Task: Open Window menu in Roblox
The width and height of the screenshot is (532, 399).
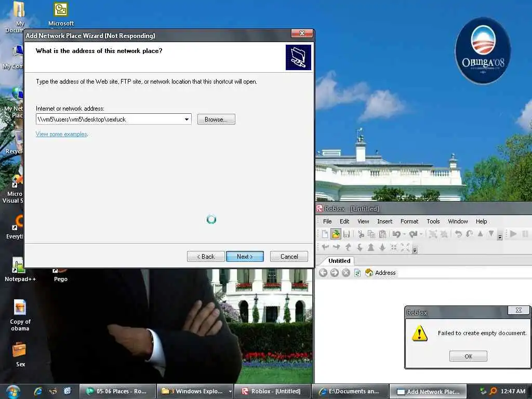Action: (458, 221)
